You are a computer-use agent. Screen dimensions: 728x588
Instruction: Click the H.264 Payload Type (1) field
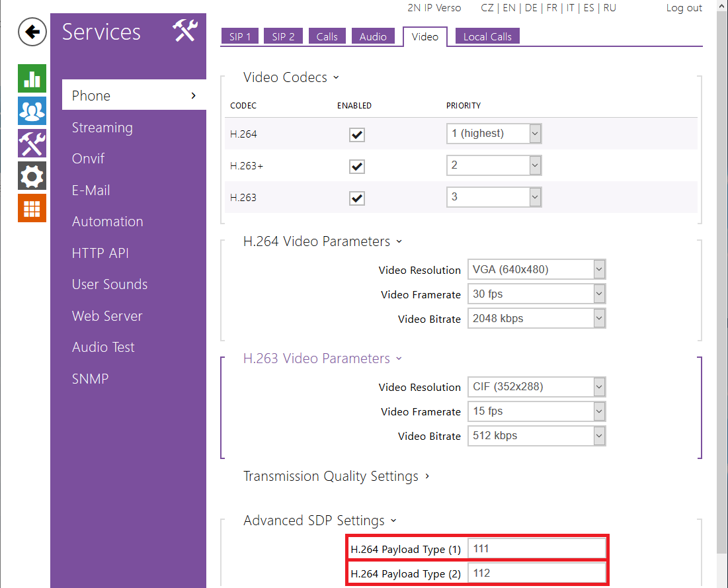pyautogui.click(x=536, y=548)
